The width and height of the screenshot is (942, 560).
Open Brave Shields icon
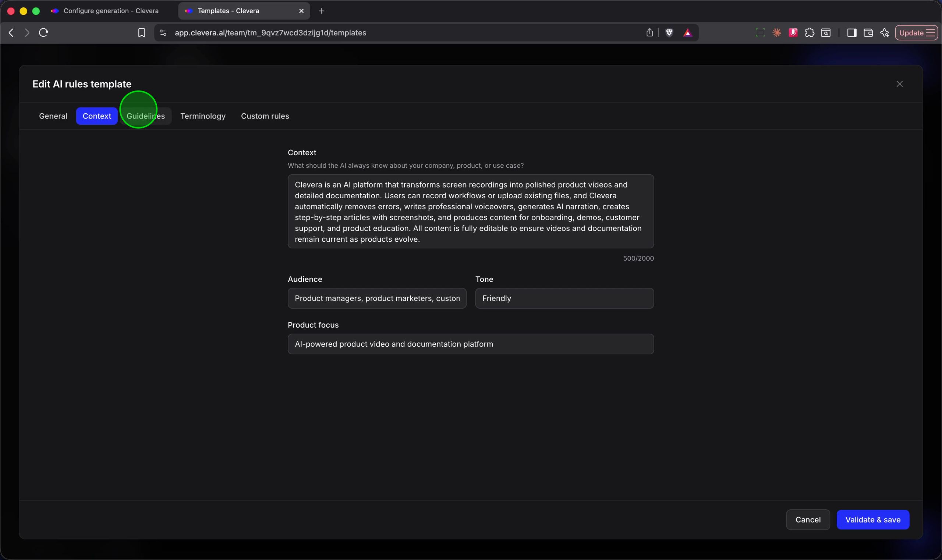pyautogui.click(x=669, y=33)
